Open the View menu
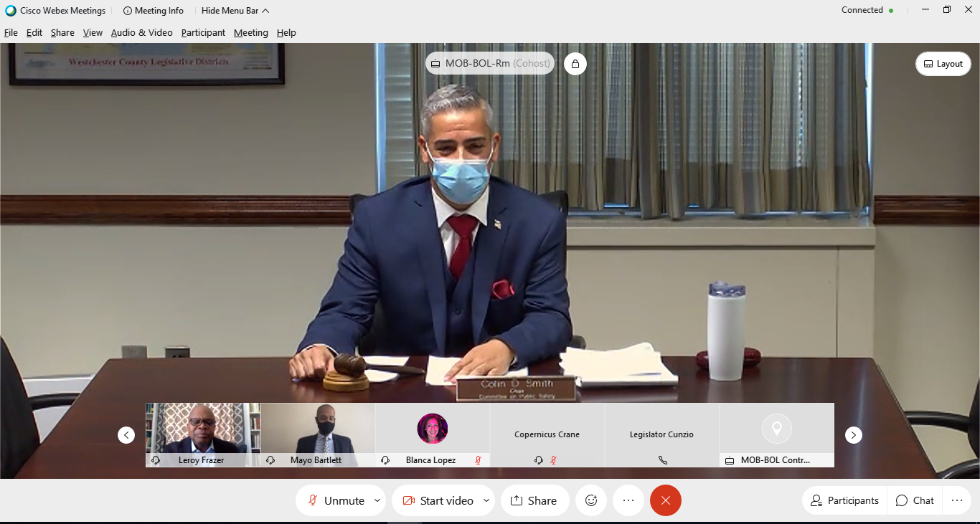The width and height of the screenshot is (980, 524). [x=93, y=33]
